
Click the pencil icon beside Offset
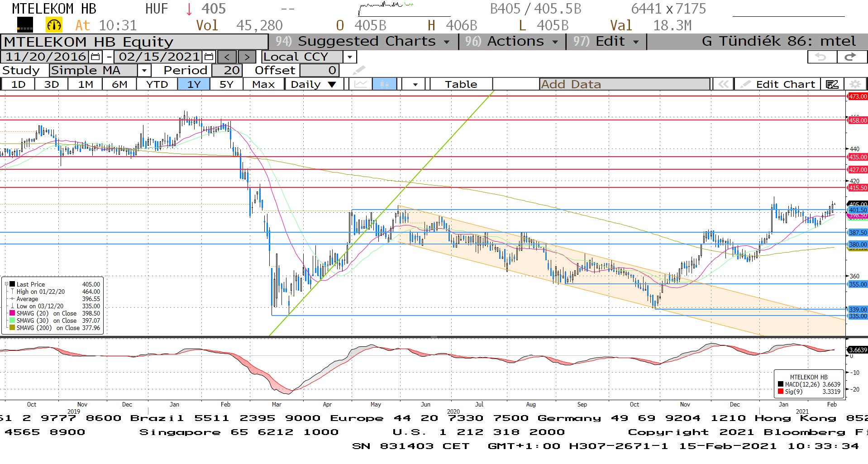pos(358,70)
